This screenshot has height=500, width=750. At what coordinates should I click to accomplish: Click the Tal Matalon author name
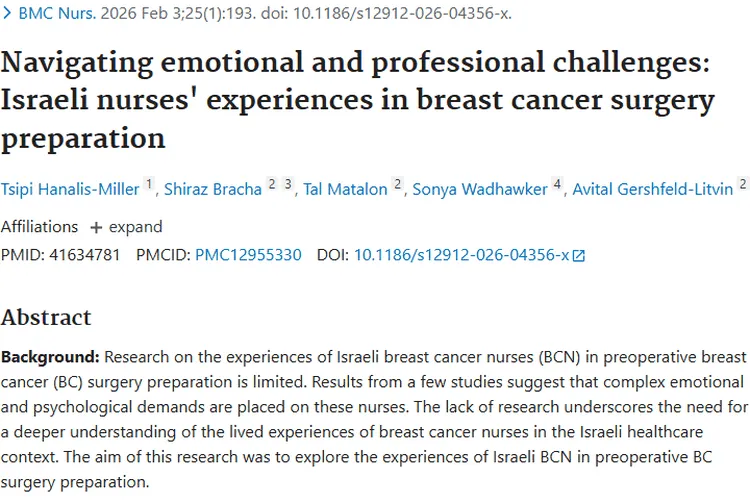click(345, 189)
